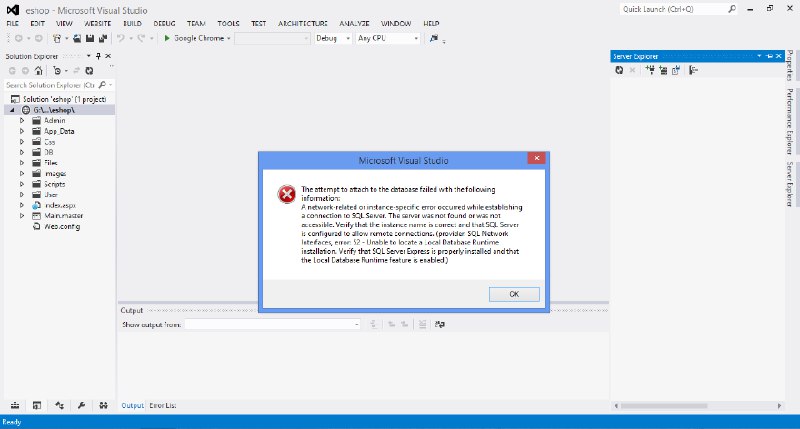Click the Navigate Backward toolbar icon
The width and height of the screenshot is (800, 429).
coord(18,38)
